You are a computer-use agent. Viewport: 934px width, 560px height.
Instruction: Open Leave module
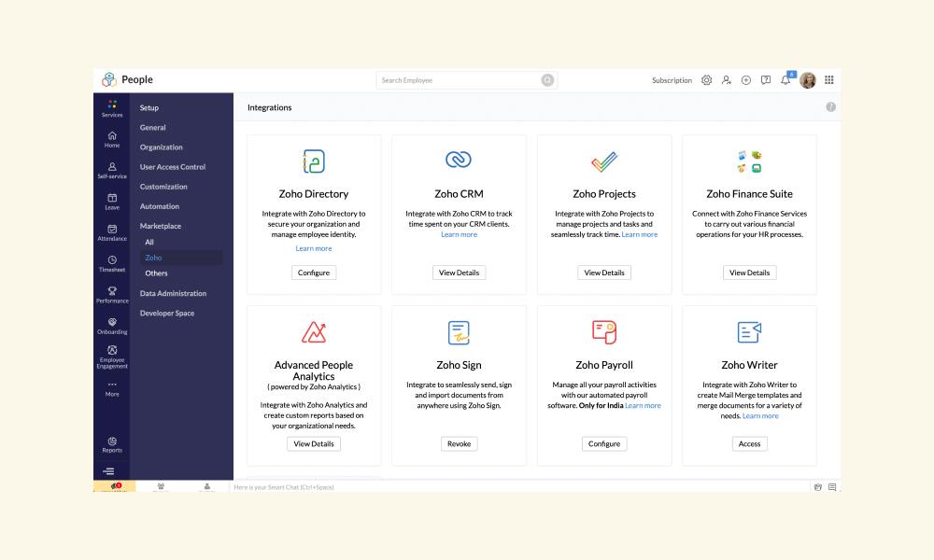coord(112,202)
